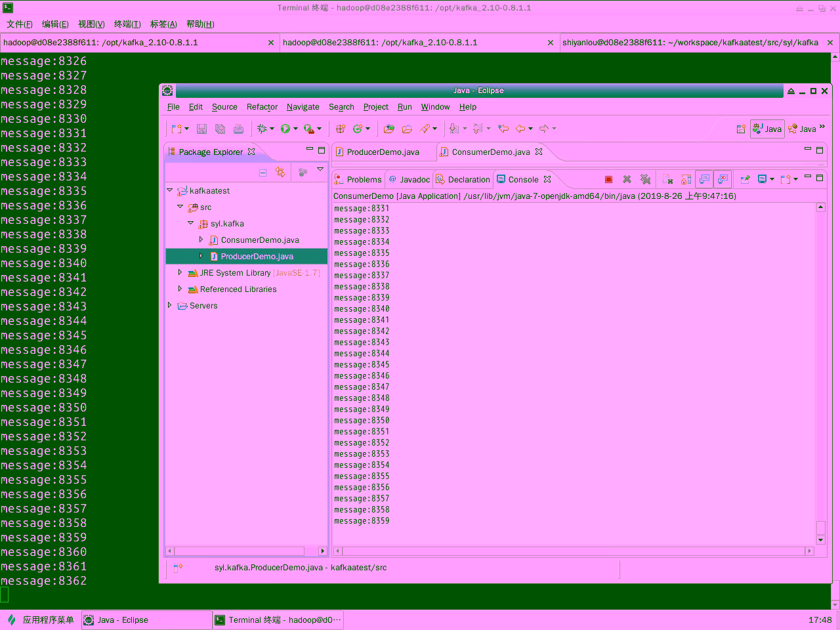The height and width of the screenshot is (630, 840).
Task: Click the Print toolbar icon
Action: coord(238,129)
